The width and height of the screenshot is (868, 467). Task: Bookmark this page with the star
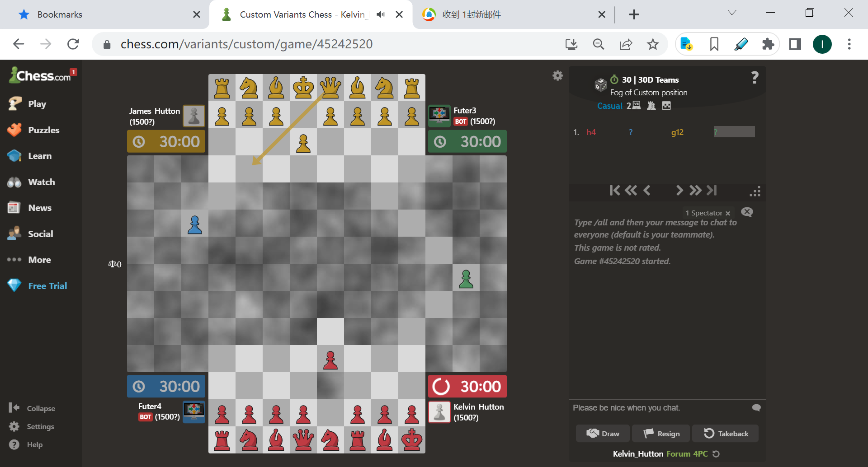click(x=653, y=44)
